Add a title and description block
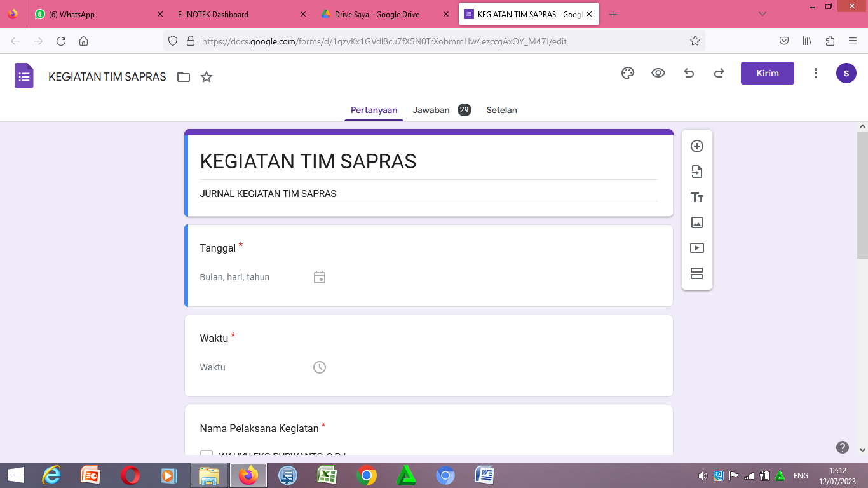The width and height of the screenshot is (868, 488). [x=697, y=197]
